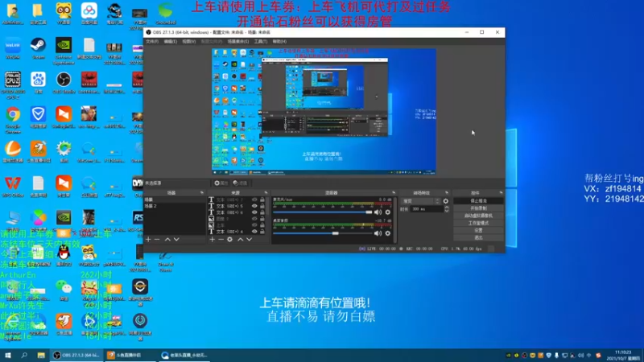Switch to 斗鱼直播伴侣 taskbar button
Screen dimensions: 644x362
coord(130,355)
